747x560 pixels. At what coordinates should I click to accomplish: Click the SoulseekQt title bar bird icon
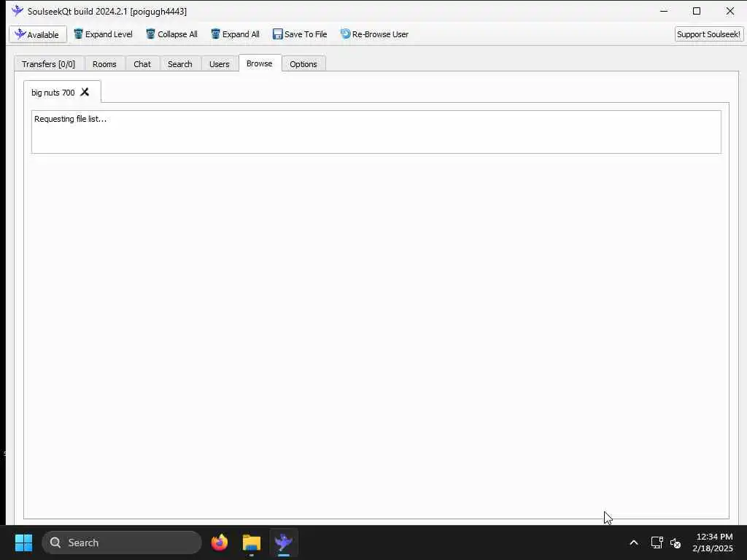18,10
